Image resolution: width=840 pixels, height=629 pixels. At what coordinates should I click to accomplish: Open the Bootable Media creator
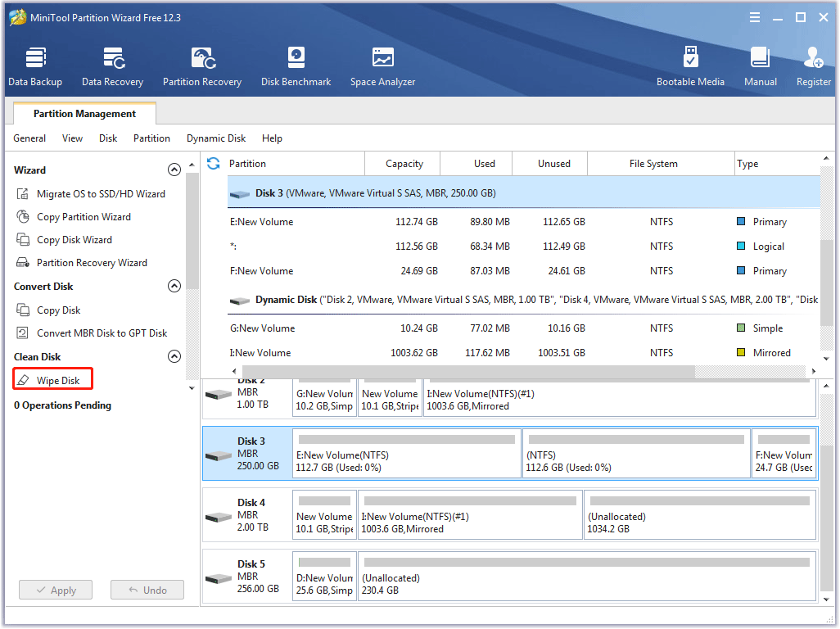tap(691, 66)
